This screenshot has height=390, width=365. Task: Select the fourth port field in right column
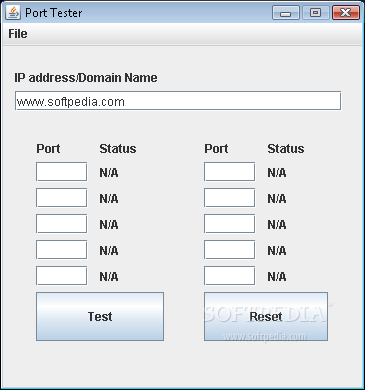pyautogui.click(x=230, y=250)
